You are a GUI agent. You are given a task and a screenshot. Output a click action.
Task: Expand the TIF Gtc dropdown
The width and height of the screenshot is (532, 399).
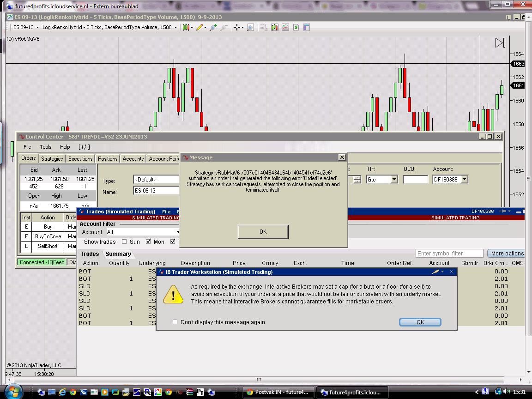coord(394,179)
